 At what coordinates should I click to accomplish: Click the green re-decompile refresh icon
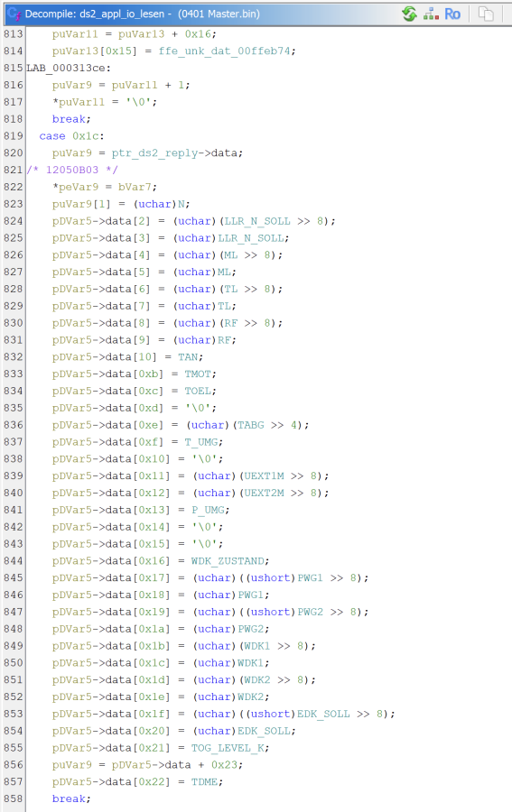pyautogui.click(x=409, y=14)
